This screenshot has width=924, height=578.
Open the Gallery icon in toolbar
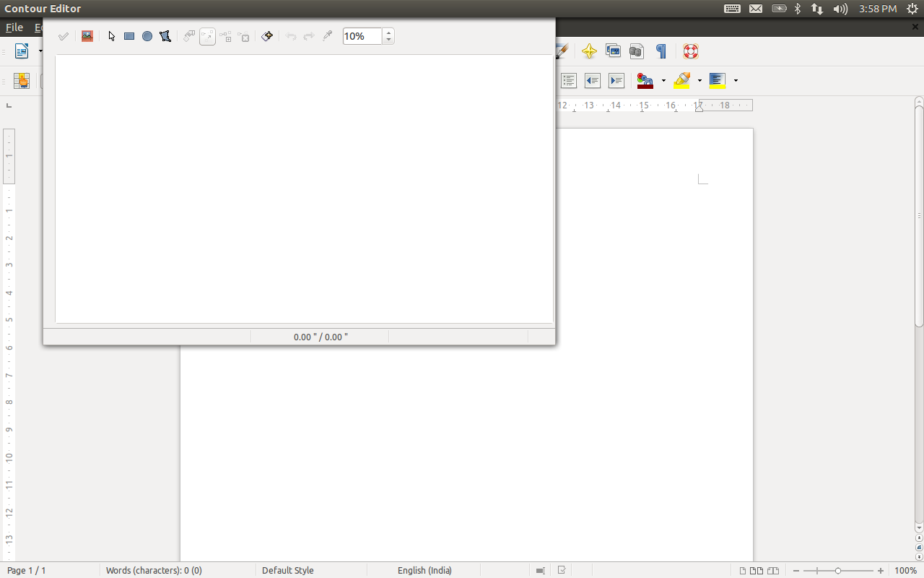[613, 51]
